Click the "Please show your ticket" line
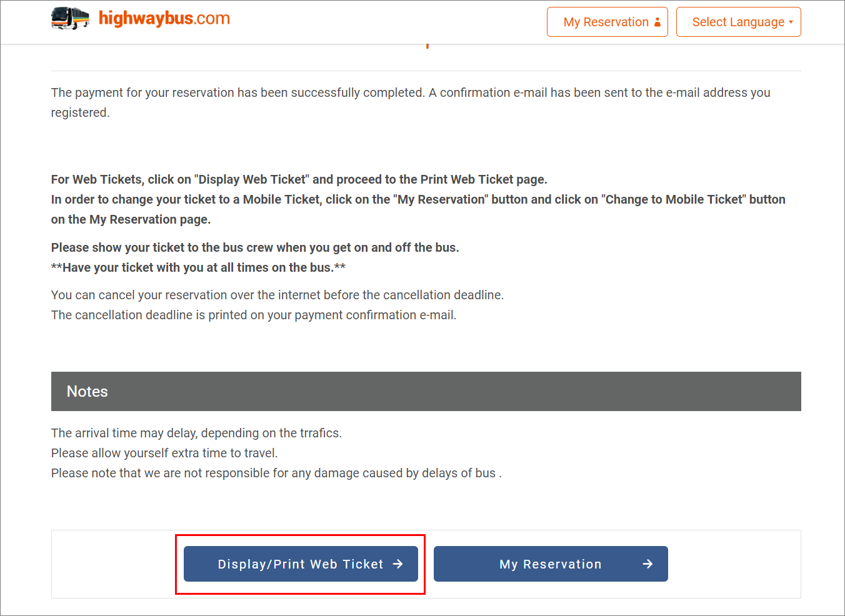 [255, 248]
